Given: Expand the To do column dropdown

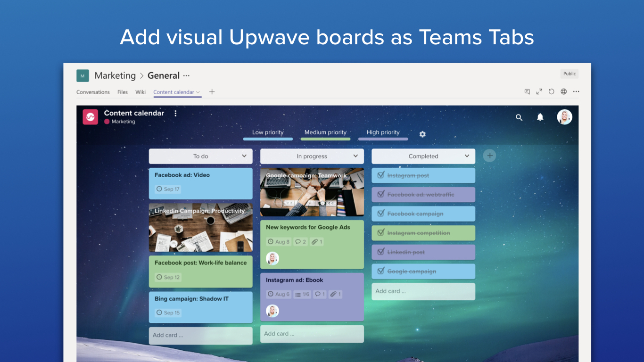Looking at the screenshot, I should click(244, 156).
